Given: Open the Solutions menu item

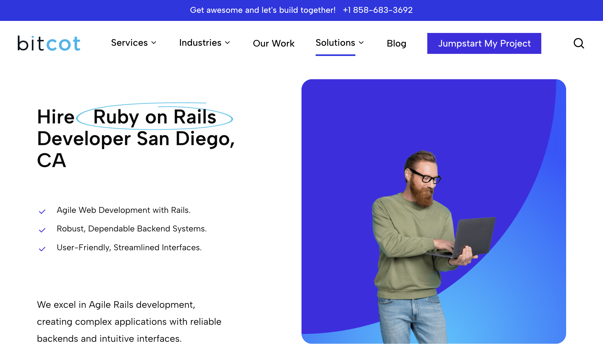Looking at the screenshot, I should click(335, 43).
